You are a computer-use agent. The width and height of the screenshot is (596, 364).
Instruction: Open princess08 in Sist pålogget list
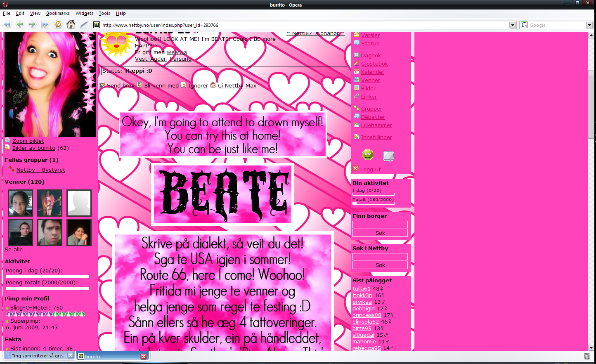[367, 315]
